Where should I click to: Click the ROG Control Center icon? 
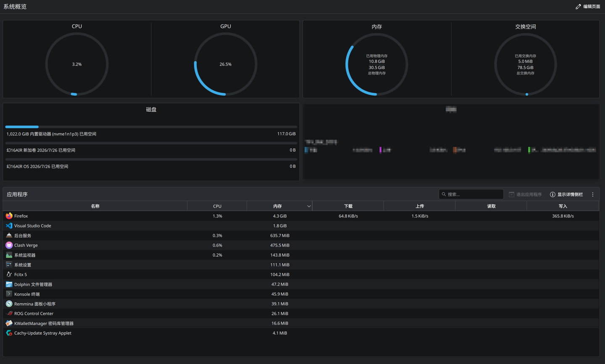click(x=9, y=313)
